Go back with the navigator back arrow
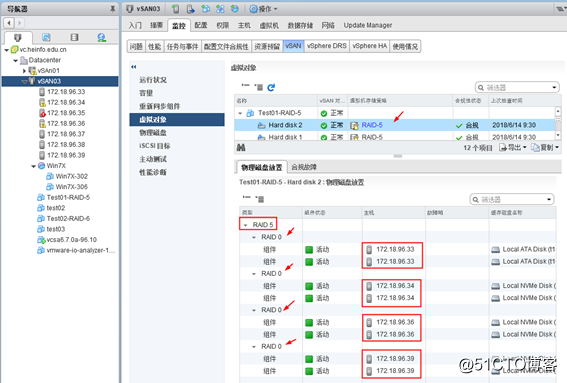567x383 pixels. coord(9,23)
